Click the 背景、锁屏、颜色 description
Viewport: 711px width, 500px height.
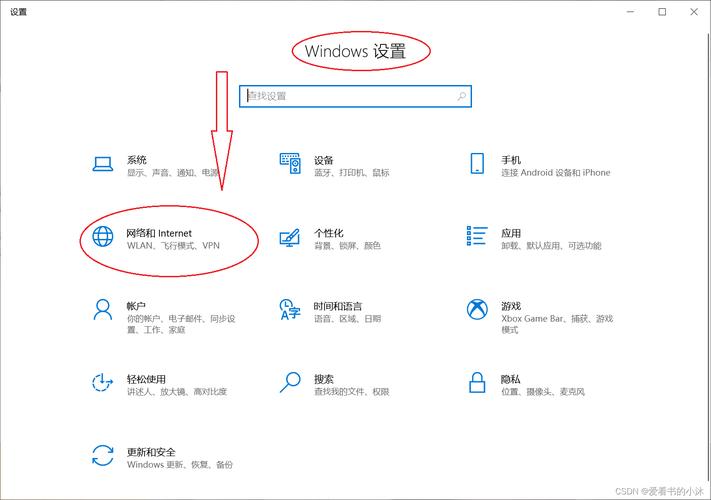347,246
